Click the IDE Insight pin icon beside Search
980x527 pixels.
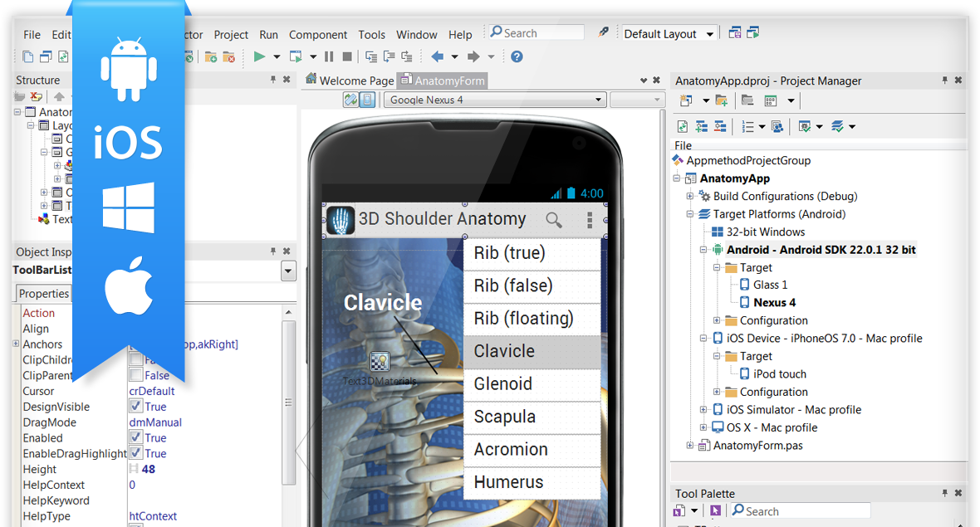(x=603, y=32)
